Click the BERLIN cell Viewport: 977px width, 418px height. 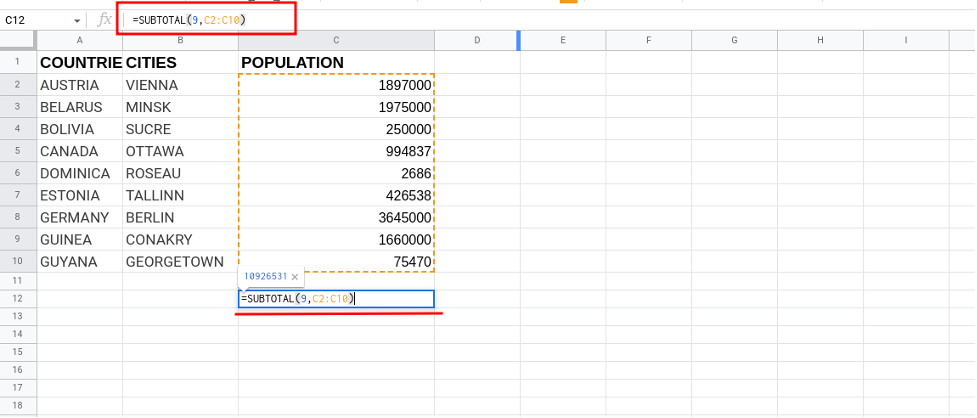pos(181,217)
